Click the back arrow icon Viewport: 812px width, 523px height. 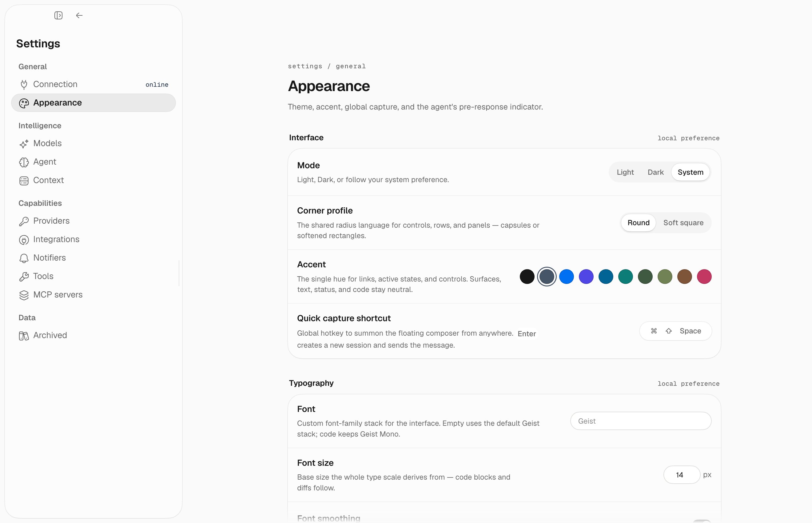pos(79,15)
